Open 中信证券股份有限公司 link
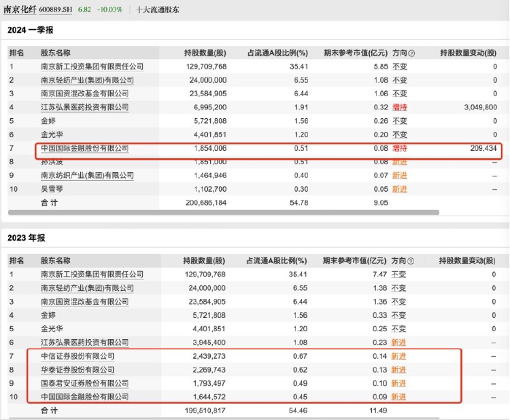This screenshot has width=510, height=420. click(78, 356)
